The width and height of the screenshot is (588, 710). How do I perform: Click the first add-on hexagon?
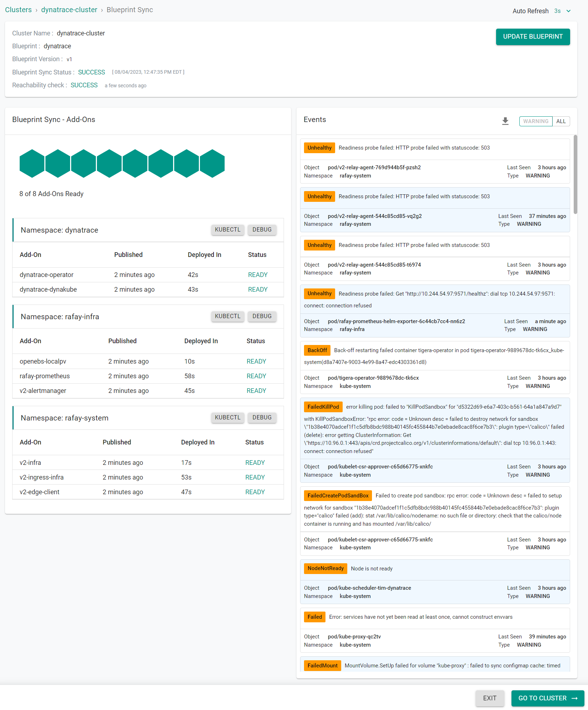(x=32, y=164)
